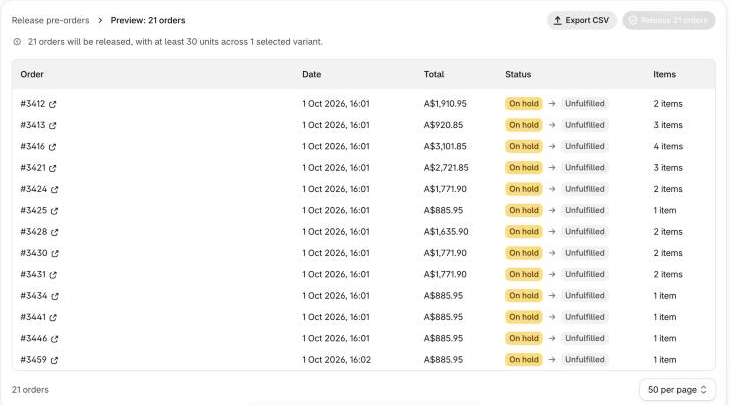This screenshot has height=405, width=730.
Task: Click the info icon beside release summary
Action: click(17, 42)
